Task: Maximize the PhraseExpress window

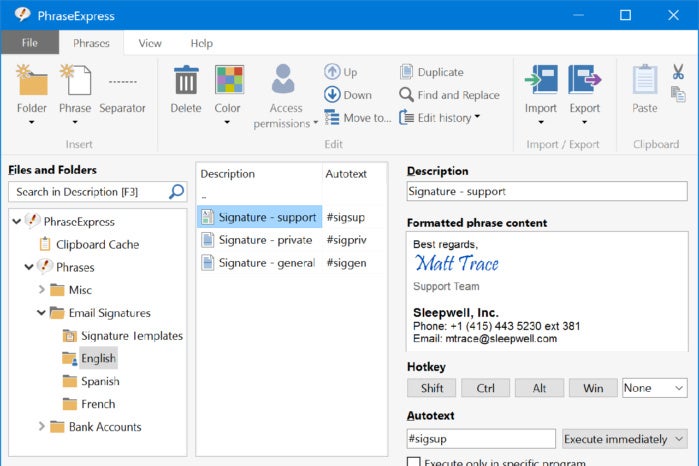Action: pyautogui.click(x=625, y=15)
